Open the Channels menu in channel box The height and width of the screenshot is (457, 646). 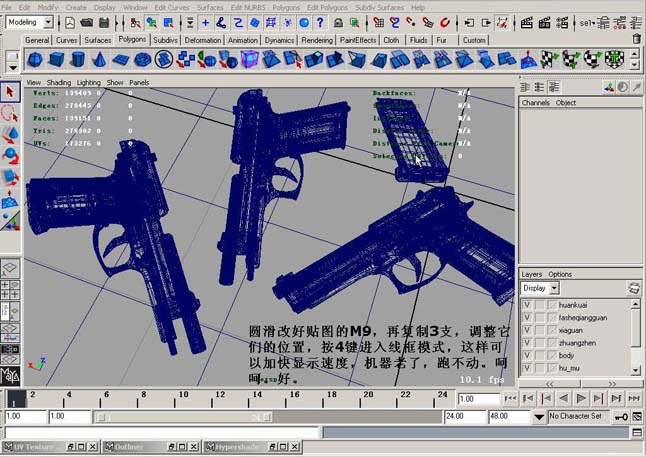point(535,103)
